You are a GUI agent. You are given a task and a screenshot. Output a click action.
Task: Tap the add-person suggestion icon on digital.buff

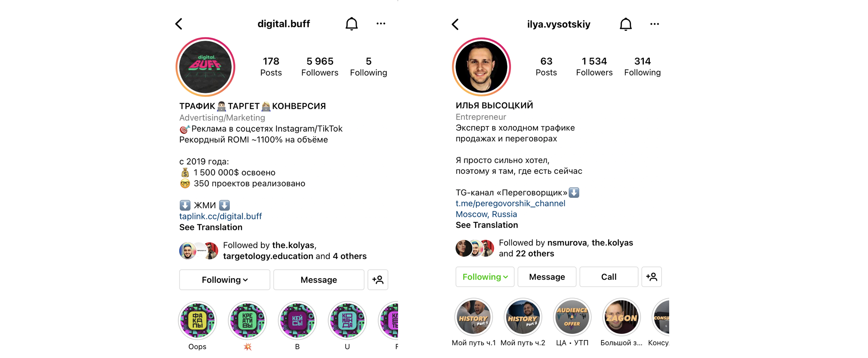point(378,280)
